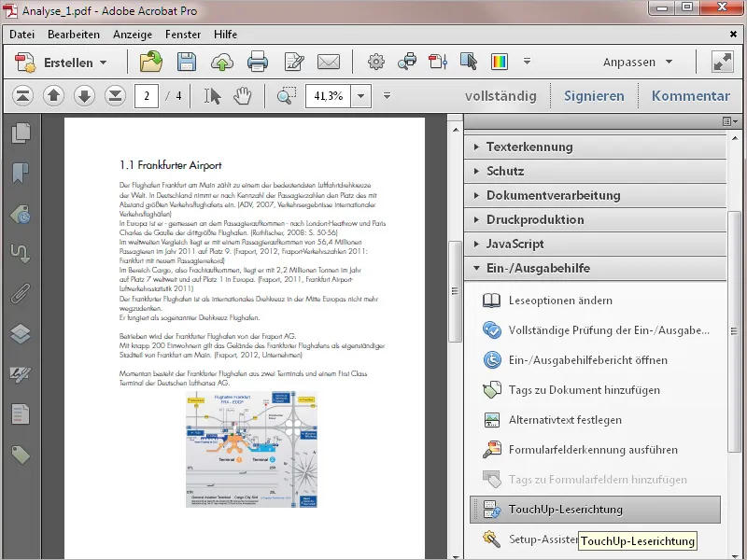This screenshot has height=560, width=747.
Task: Click the page number input field
Action: pyautogui.click(x=147, y=95)
